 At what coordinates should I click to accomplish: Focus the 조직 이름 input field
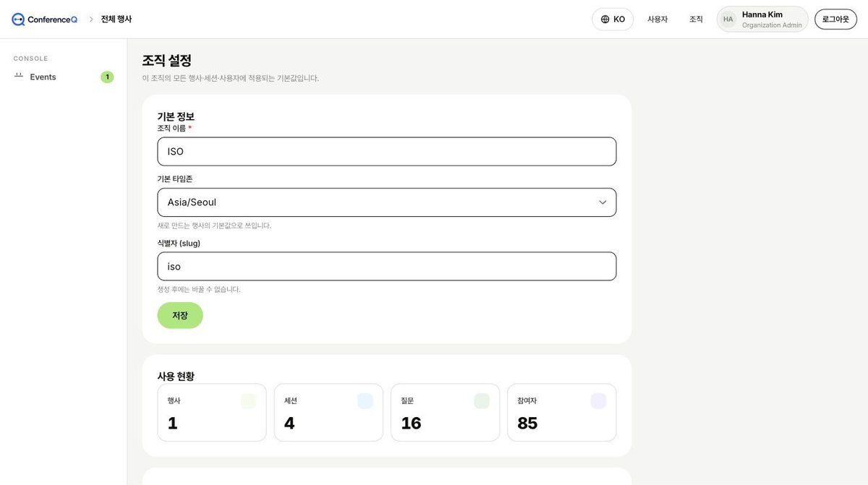click(x=387, y=152)
